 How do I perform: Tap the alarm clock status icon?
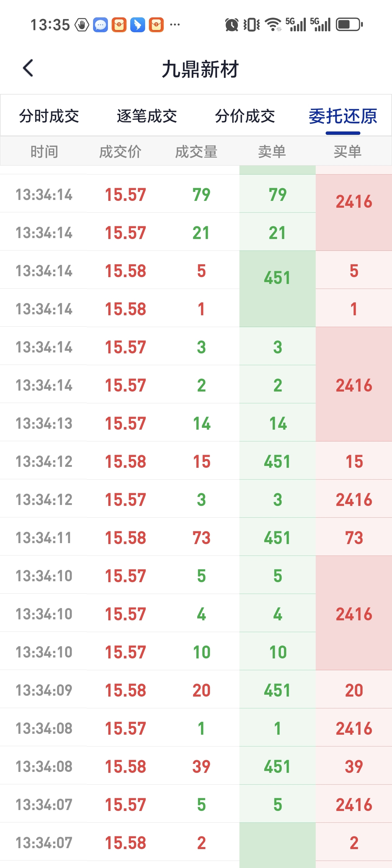[x=232, y=25]
